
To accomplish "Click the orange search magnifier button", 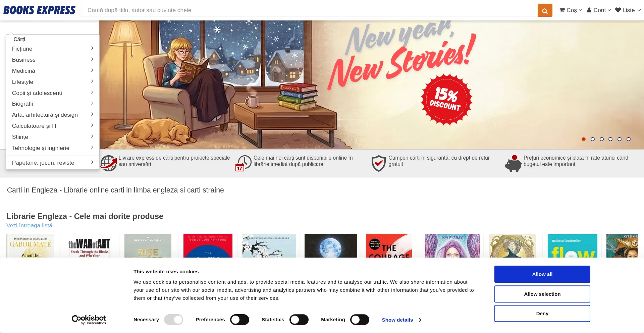I will pos(545,10).
